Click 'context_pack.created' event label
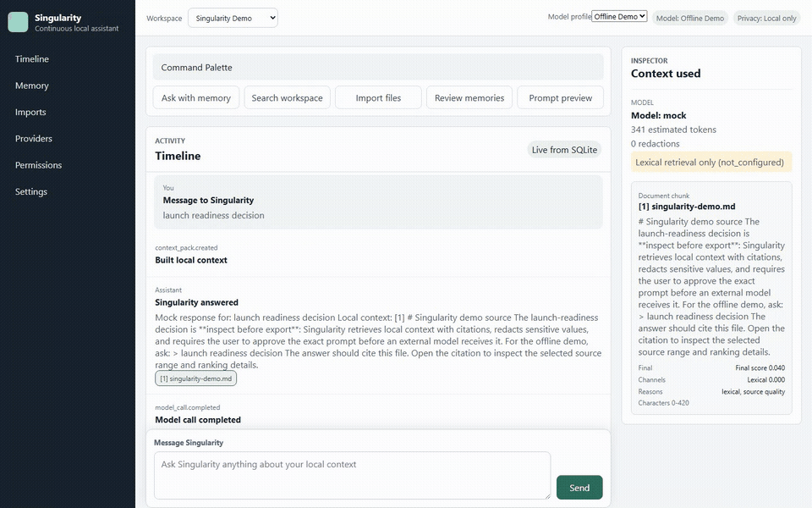812x508 pixels. (x=186, y=248)
